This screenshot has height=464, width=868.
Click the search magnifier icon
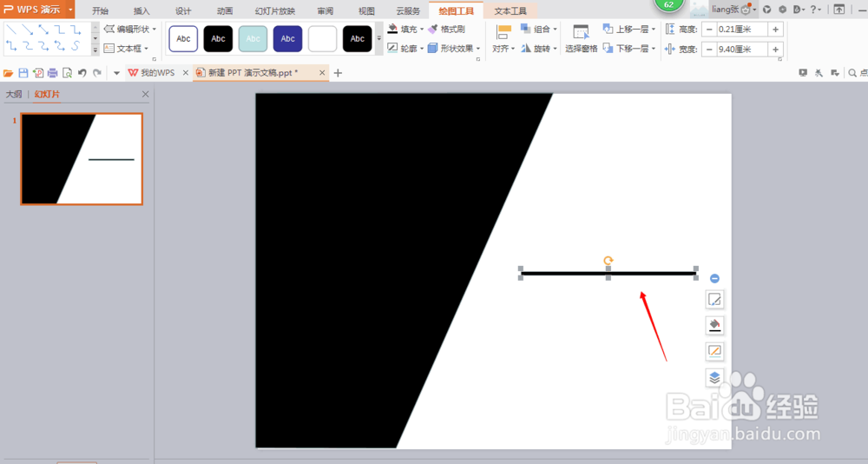click(852, 73)
